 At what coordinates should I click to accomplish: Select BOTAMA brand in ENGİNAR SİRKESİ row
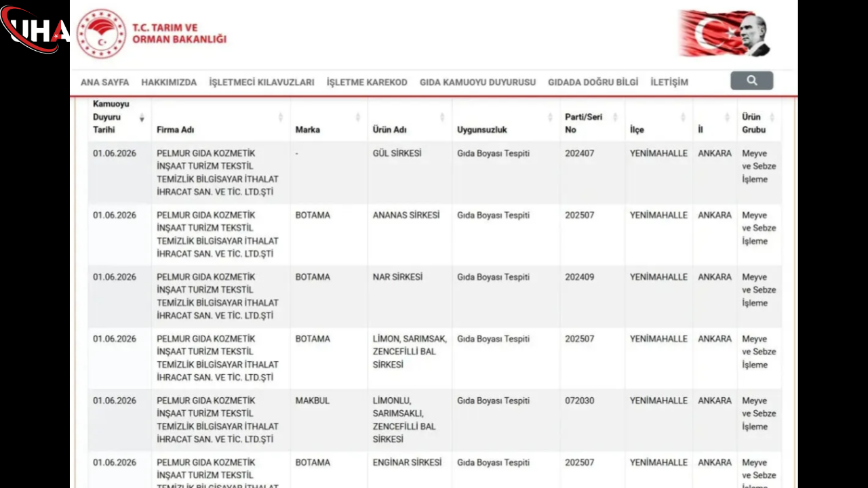[x=313, y=462]
